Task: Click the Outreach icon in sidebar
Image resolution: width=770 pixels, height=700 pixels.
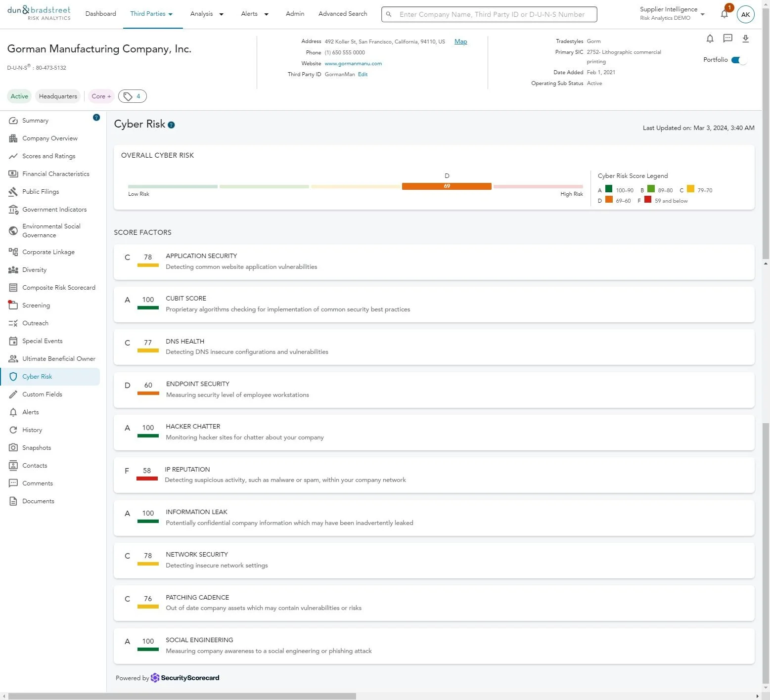Action: tap(13, 323)
